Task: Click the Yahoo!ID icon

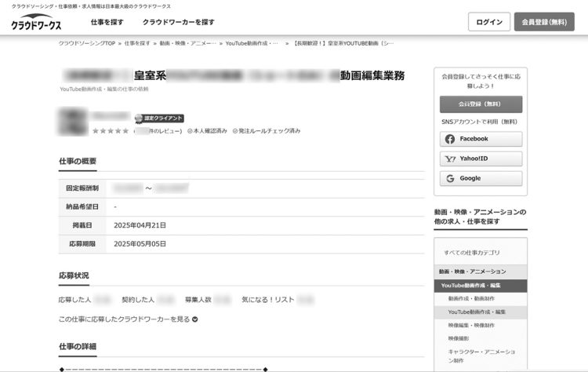Action: pos(450,159)
